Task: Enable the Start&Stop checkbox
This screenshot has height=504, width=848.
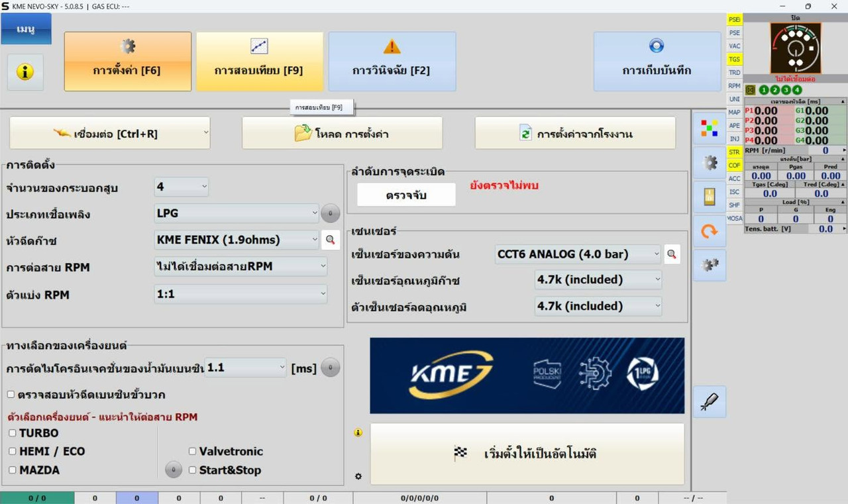Action: (192, 470)
